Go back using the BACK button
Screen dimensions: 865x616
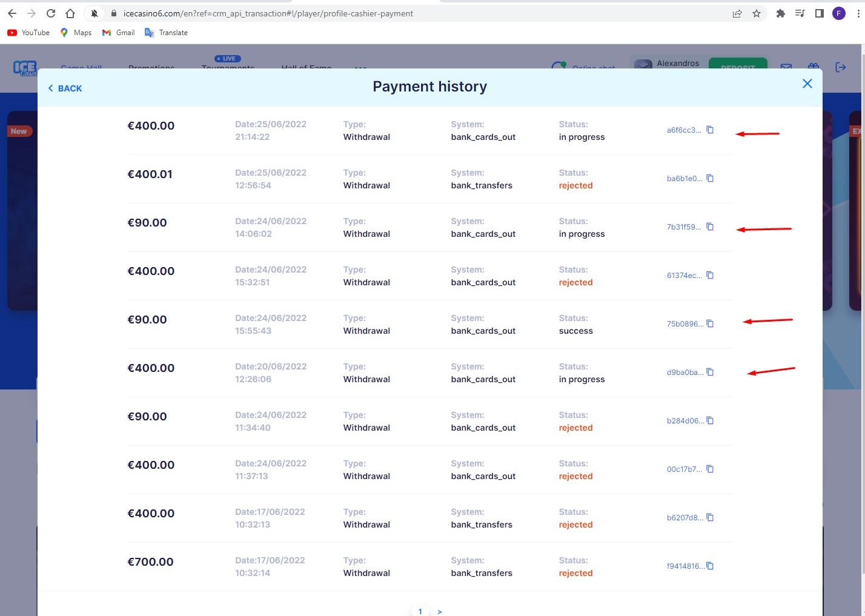tap(65, 88)
